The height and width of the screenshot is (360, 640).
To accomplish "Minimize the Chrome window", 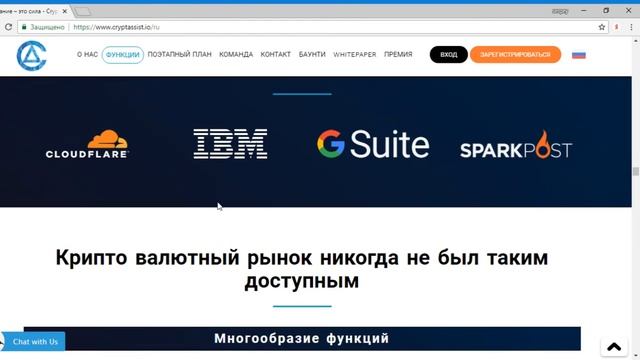I will click(584, 11).
